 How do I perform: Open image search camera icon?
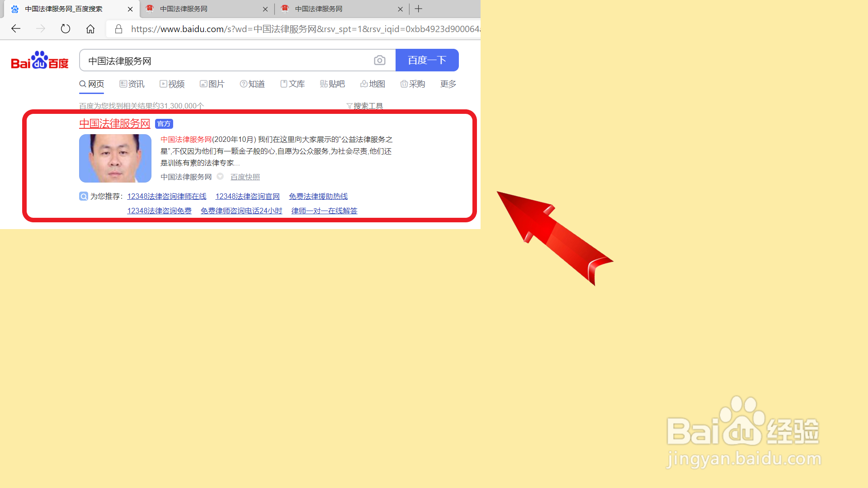[x=380, y=60]
